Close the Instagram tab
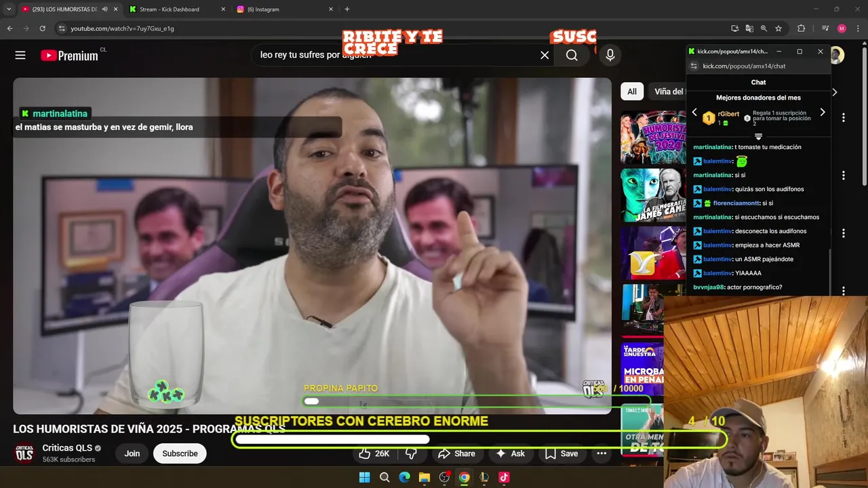 coord(331,9)
